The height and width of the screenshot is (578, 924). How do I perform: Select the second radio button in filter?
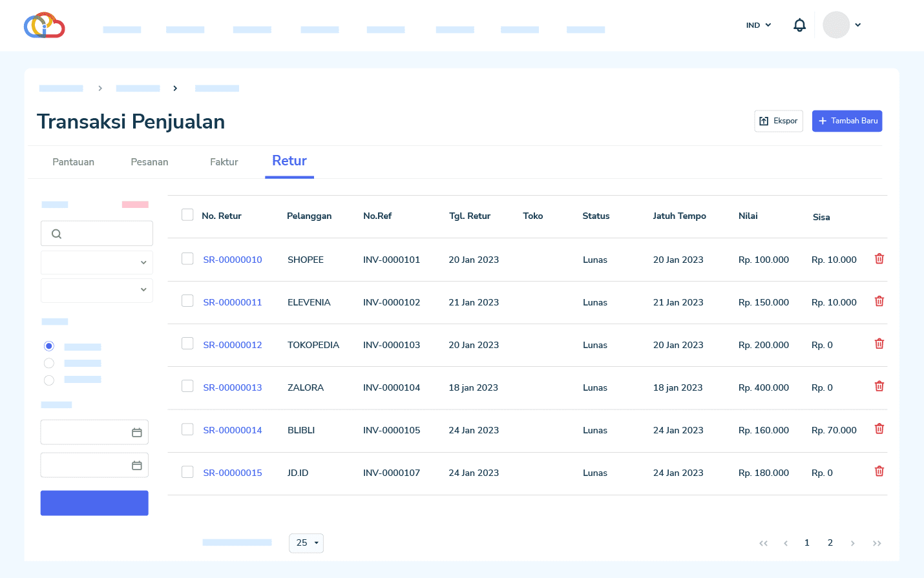click(49, 363)
